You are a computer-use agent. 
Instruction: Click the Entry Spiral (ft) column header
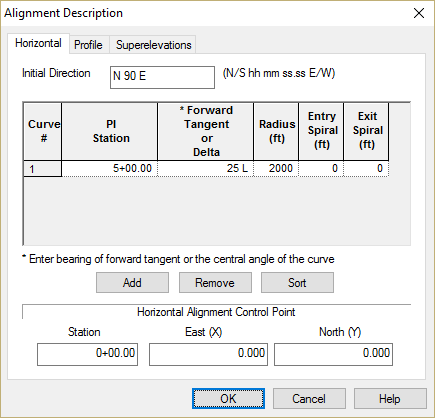[x=321, y=131]
